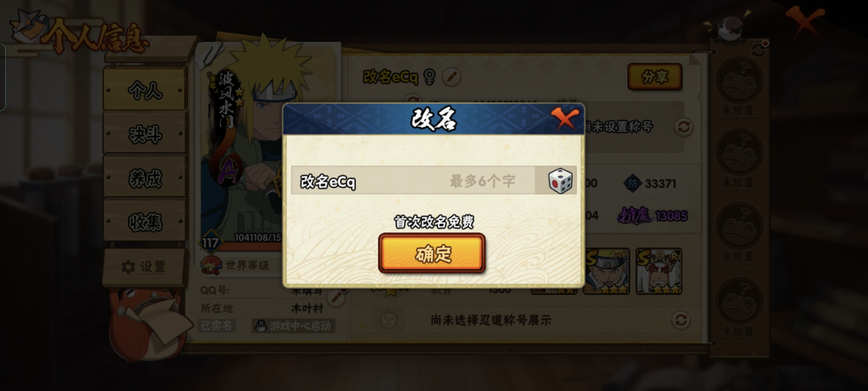
Task: Select the first empty 未放置 frog slot
Action: coord(739,87)
